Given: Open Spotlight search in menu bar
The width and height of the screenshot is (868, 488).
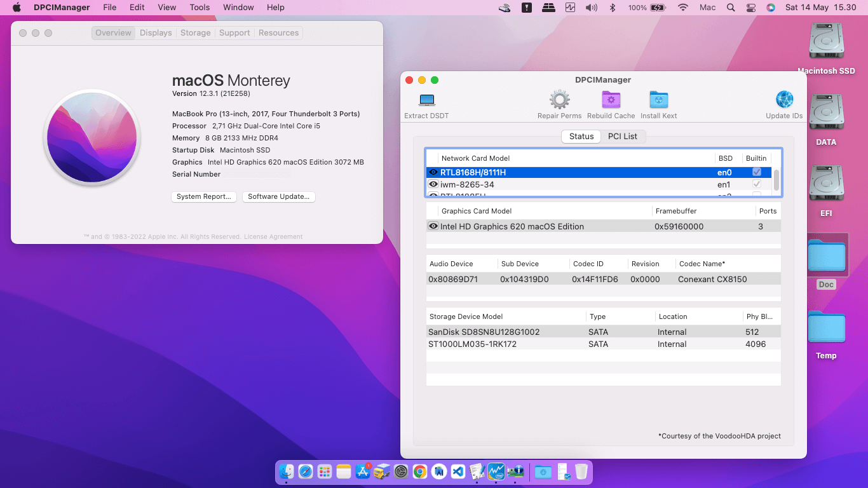Looking at the screenshot, I should click(x=731, y=8).
